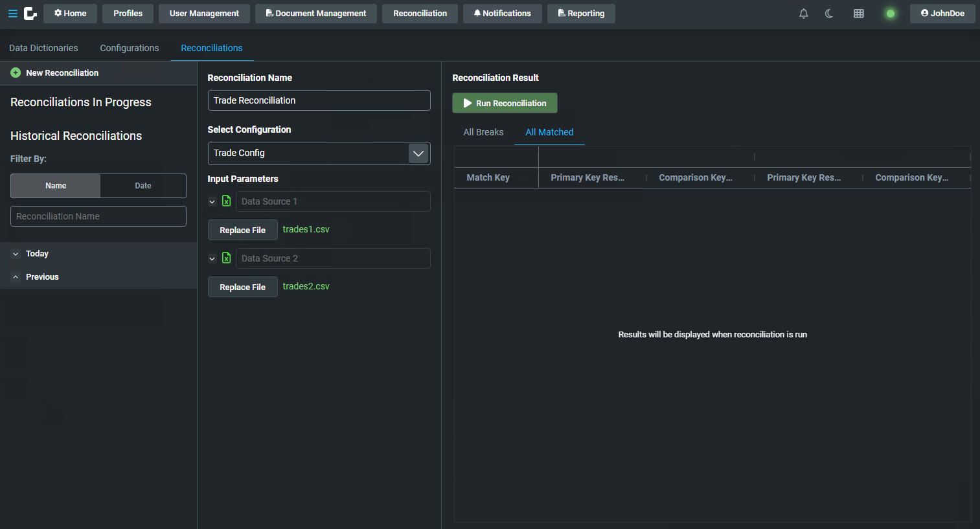Toggle dark mode moon icon
Image resolution: width=980 pixels, height=529 pixels.
pyautogui.click(x=829, y=14)
